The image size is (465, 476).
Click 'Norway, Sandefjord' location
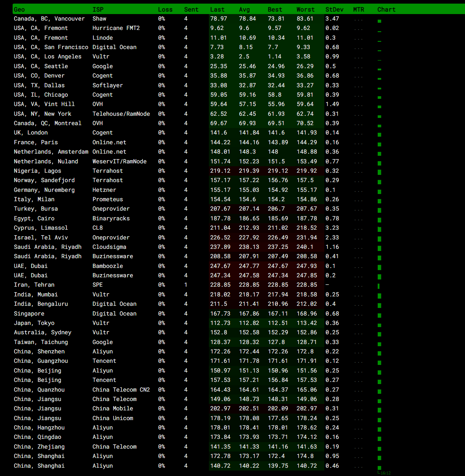click(x=44, y=180)
